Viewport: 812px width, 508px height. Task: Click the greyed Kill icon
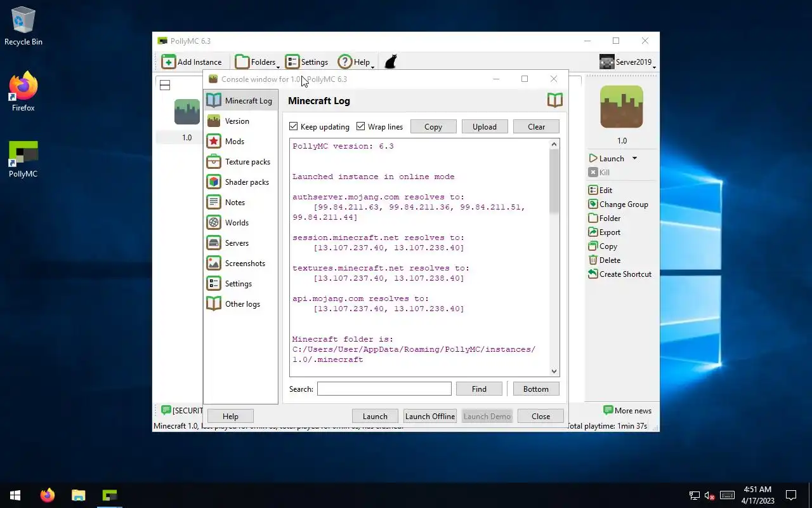[x=593, y=172]
